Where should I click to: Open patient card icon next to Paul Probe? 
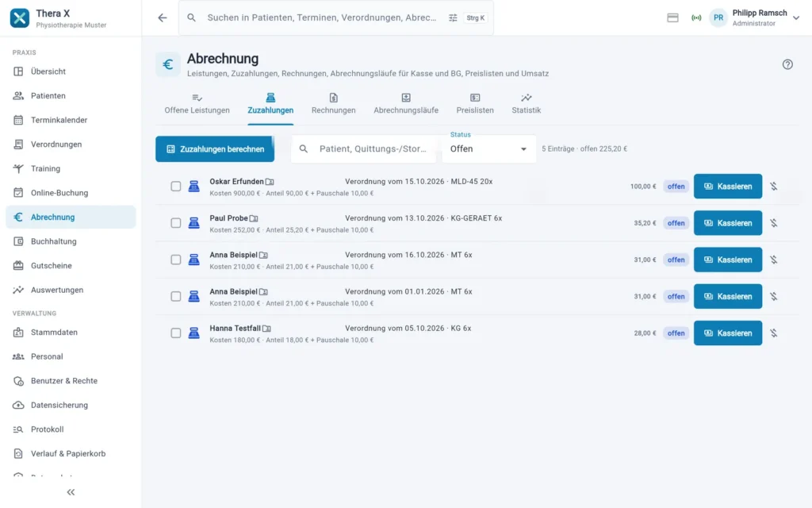(254, 219)
